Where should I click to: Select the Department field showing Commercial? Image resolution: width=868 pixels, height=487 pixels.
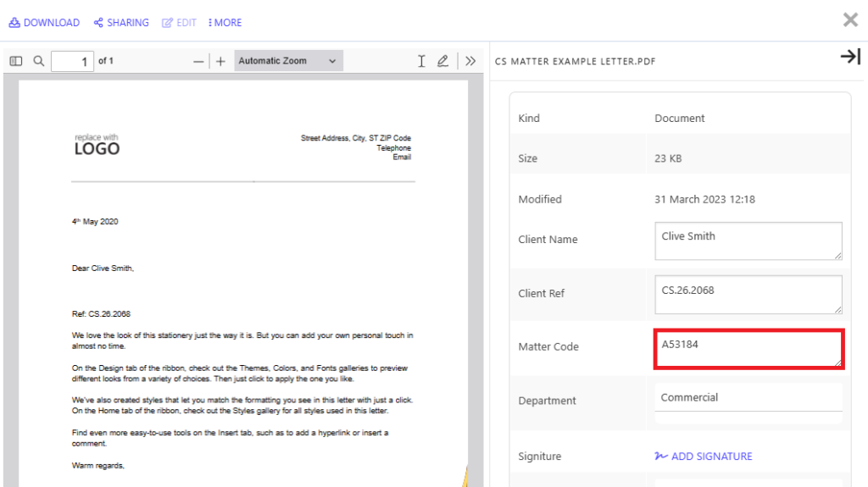coord(748,398)
